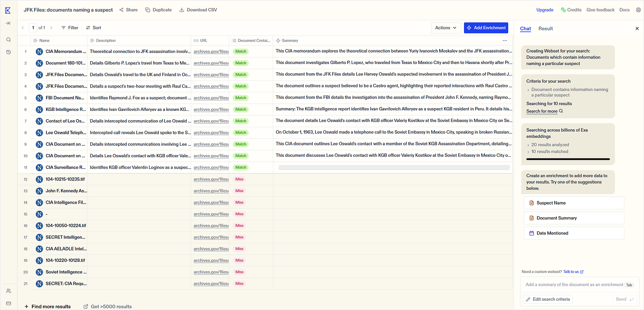Switch to the Chat tab
This screenshot has height=310, width=644.
click(x=525, y=29)
